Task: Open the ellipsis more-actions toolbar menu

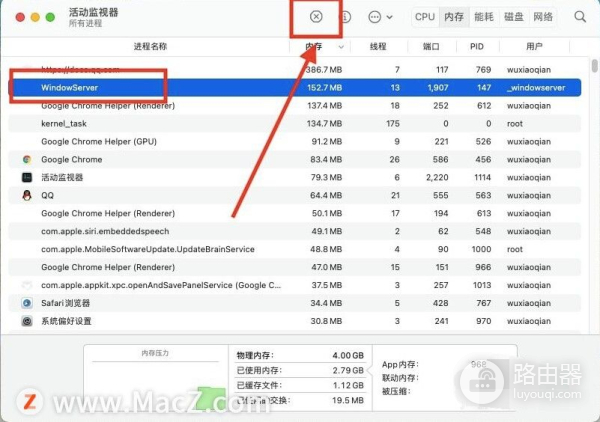Action: [380, 17]
